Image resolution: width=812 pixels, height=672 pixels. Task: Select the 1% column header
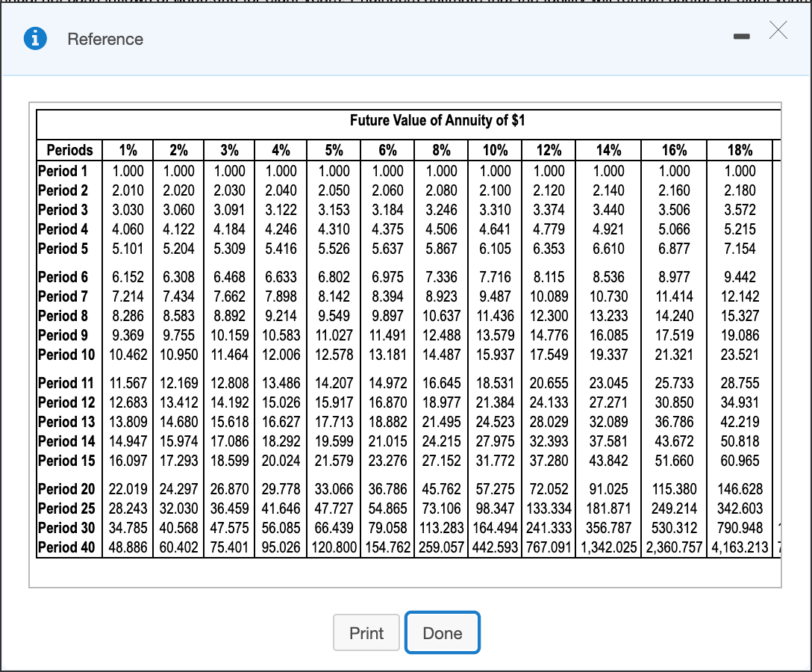point(128,150)
